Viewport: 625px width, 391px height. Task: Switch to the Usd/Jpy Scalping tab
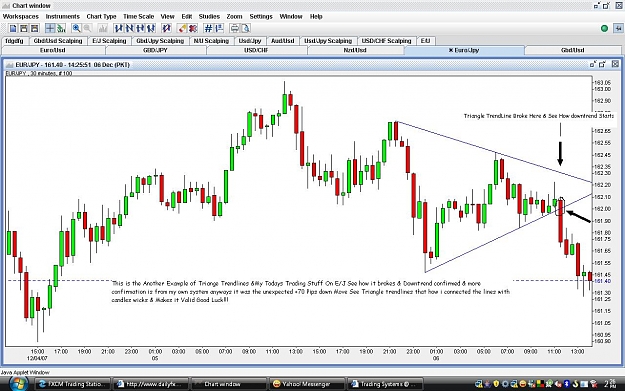(x=328, y=41)
